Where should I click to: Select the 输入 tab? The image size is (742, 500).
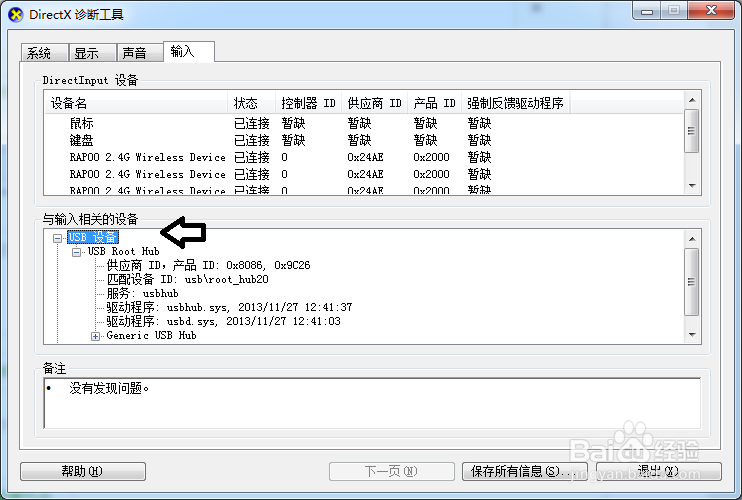[189, 51]
